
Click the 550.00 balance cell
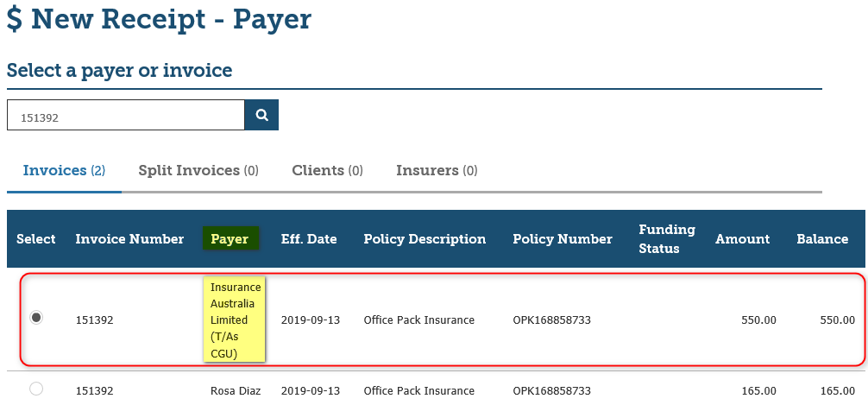(836, 320)
